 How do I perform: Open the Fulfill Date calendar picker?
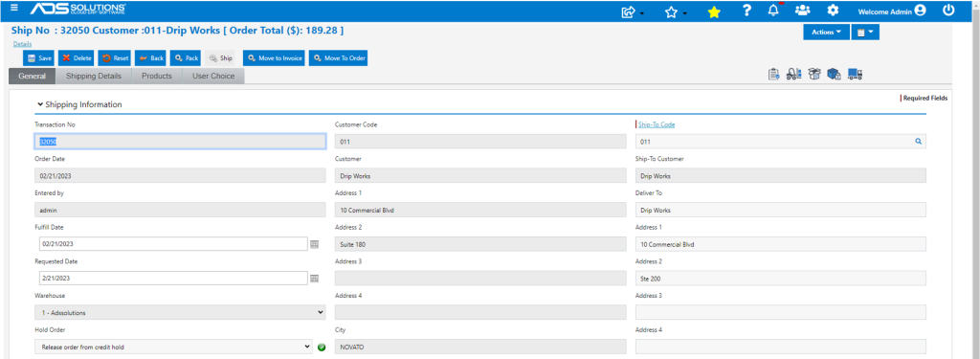(315, 244)
